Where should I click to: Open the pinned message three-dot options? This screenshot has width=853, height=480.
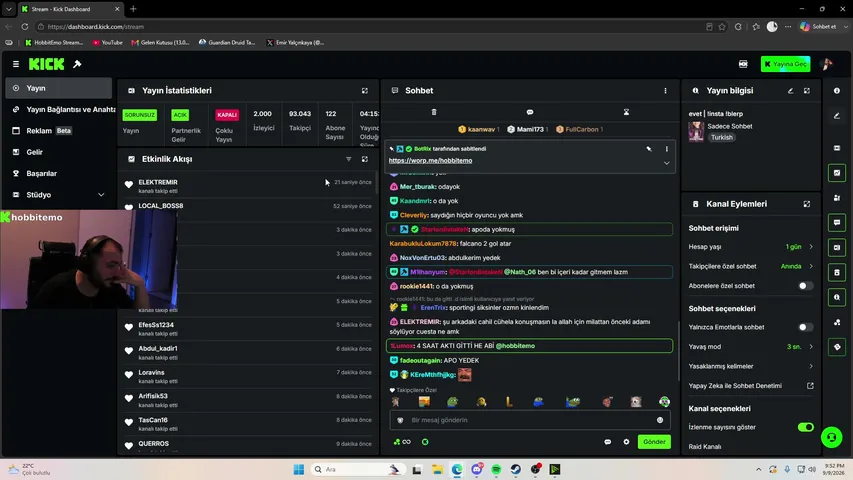pyautogui.click(x=666, y=149)
